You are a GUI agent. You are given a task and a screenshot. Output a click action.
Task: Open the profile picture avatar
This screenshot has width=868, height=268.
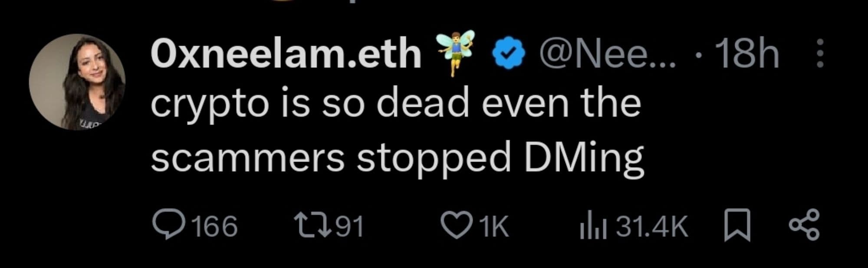pyautogui.click(x=77, y=82)
